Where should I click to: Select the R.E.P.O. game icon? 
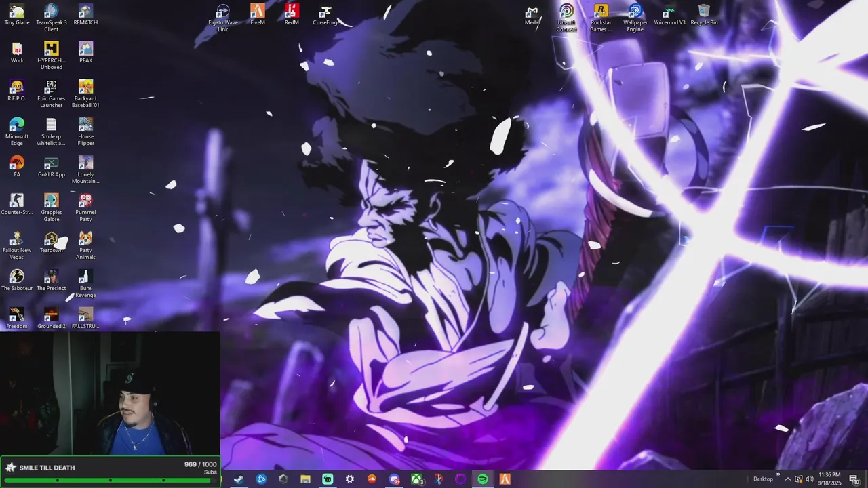[x=17, y=91]
